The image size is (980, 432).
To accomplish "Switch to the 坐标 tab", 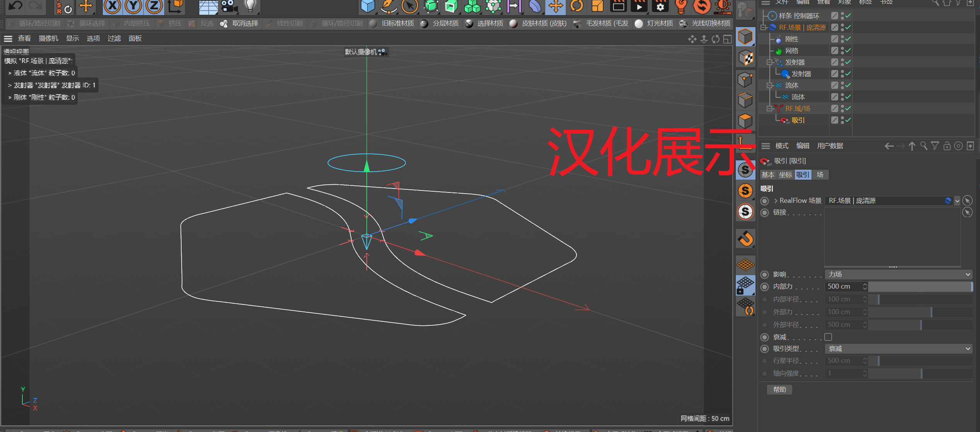I will click(x=785, y=175).
